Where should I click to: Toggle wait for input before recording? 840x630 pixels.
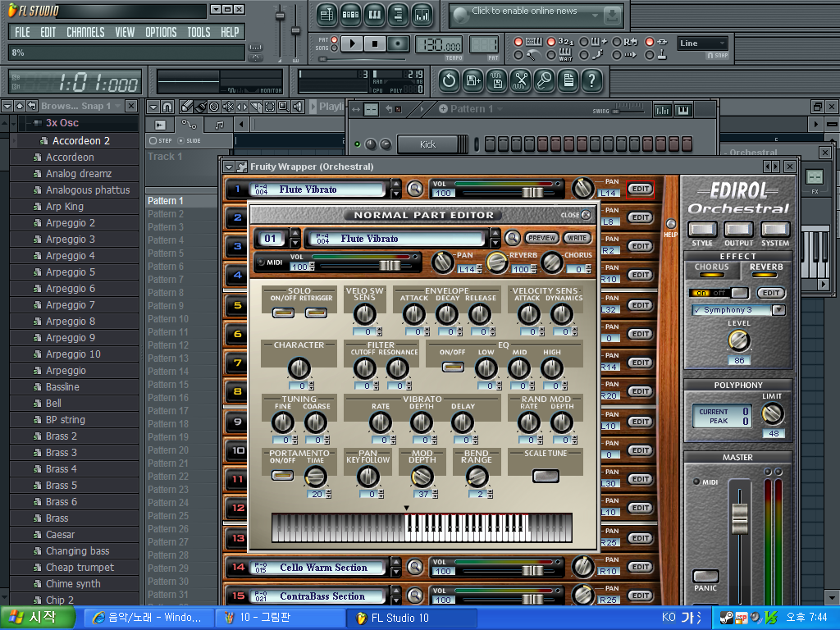tap(550, 55)
